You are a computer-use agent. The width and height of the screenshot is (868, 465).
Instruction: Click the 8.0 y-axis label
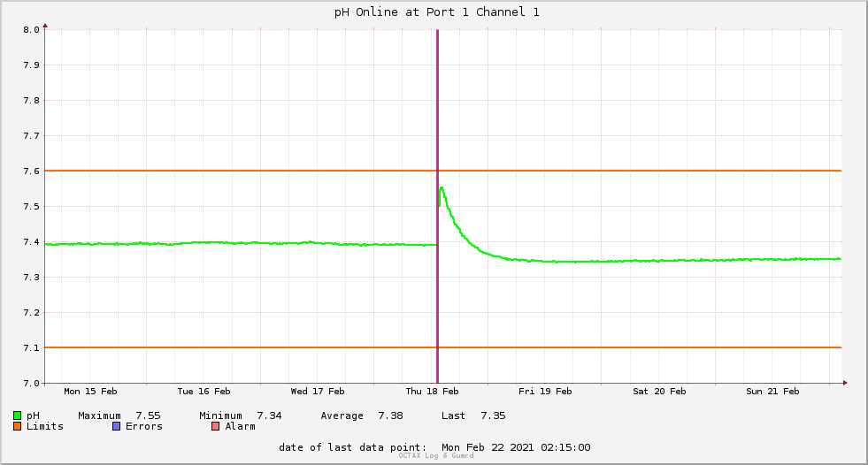[x=32, y=30]
